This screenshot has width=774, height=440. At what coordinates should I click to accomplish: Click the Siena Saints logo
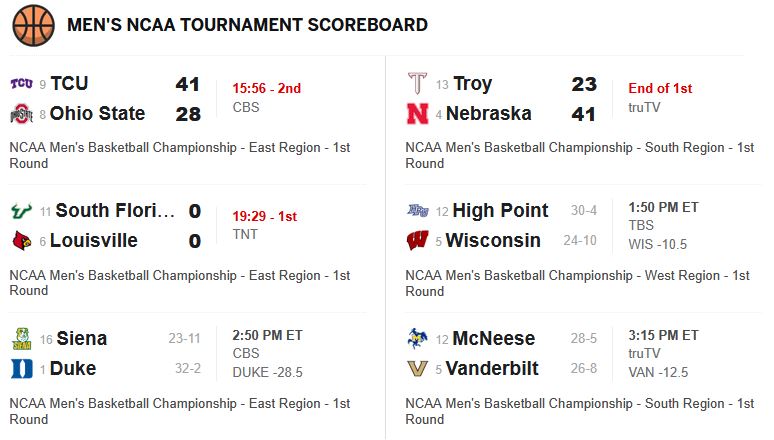[x=21, y=339]
